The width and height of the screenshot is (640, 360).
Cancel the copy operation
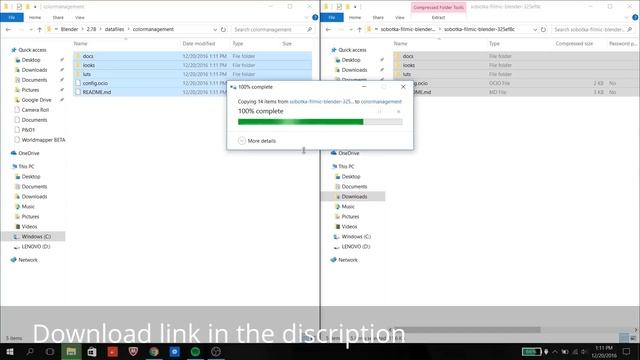[398, 111]
